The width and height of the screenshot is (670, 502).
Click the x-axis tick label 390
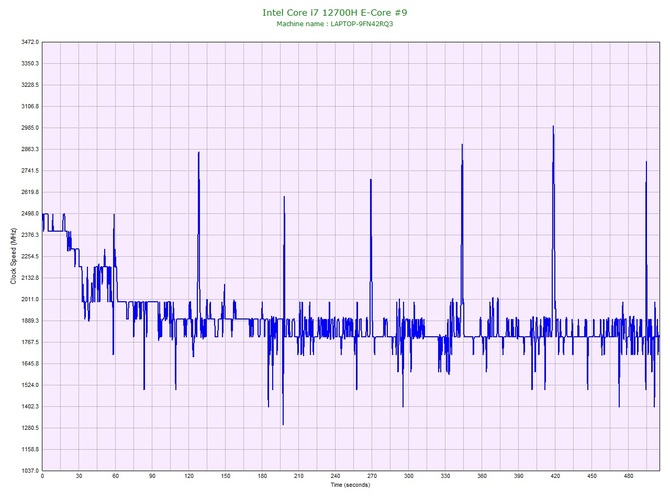click(x=519, y=476)
